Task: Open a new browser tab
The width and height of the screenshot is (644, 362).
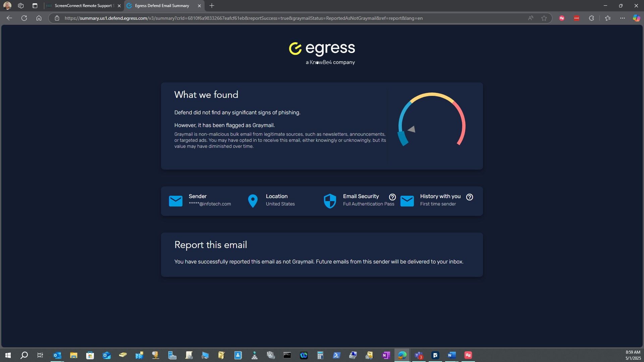Action: pos(212,6)
